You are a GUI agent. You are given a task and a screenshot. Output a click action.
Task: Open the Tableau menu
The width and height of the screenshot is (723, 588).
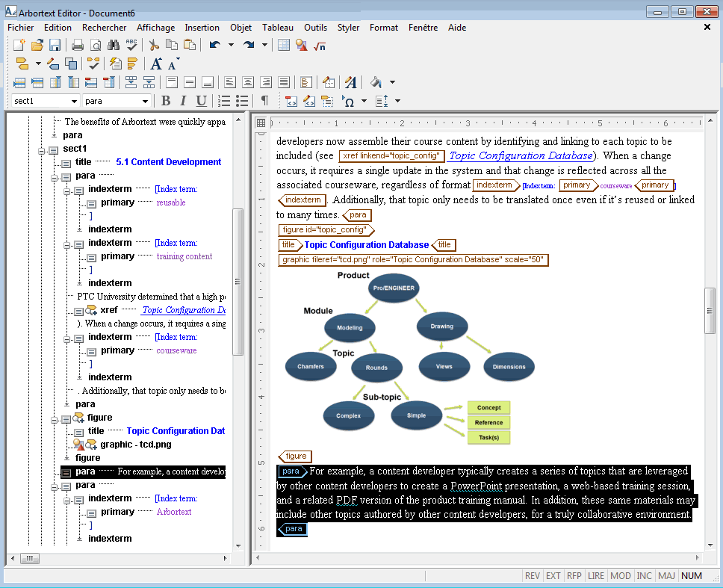pos(278,28)
